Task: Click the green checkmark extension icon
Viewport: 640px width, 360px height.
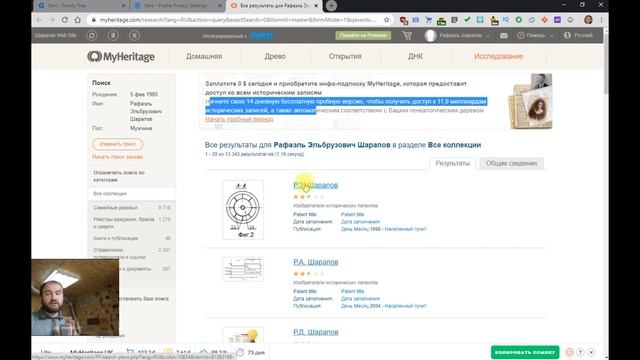Action: 467,20
